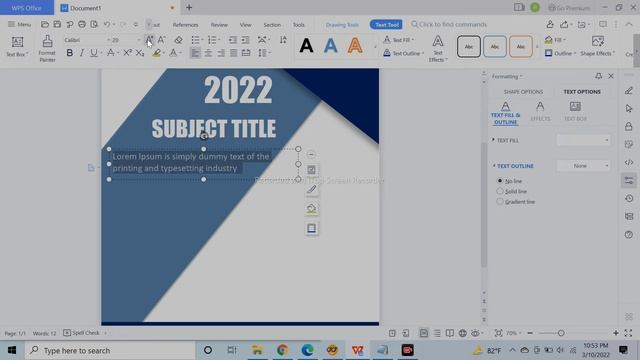Apply italic formatting
This screenshot has height=360, width=640.
(x=82, y=53)
